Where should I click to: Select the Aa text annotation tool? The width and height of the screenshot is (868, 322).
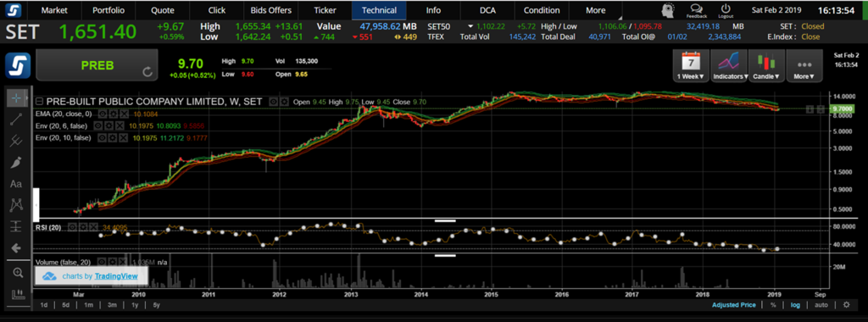(16, 184)
